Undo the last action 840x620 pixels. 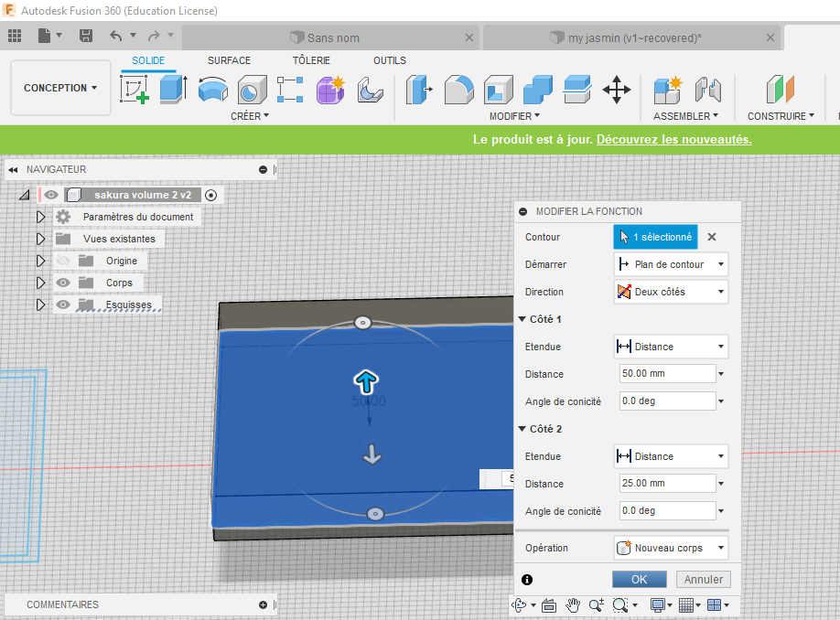pos(115,36)
